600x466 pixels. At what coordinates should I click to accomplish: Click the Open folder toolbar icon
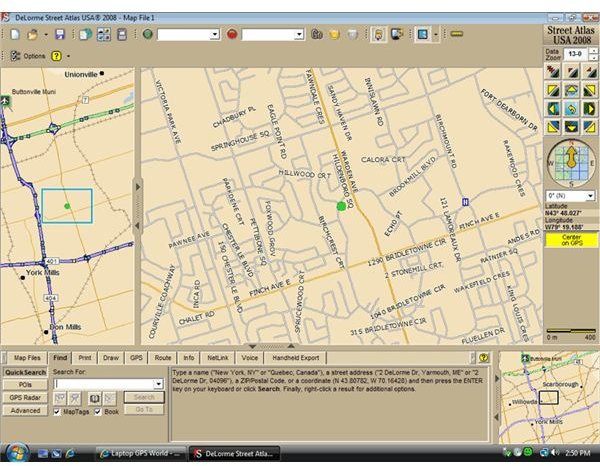pyautogui.click(x=33, y=34)
